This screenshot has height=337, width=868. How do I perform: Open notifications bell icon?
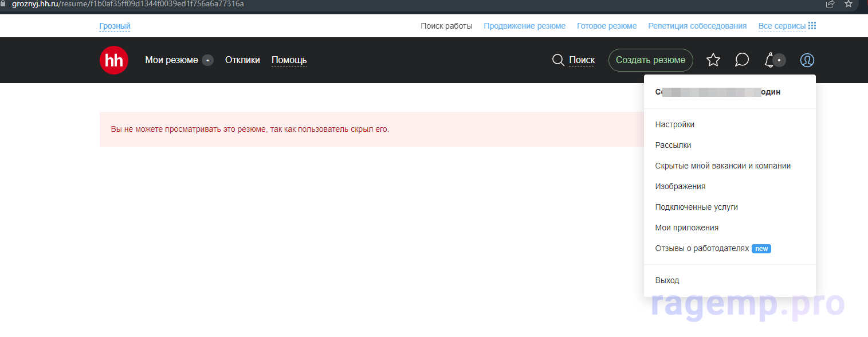(x=769, y=60)
